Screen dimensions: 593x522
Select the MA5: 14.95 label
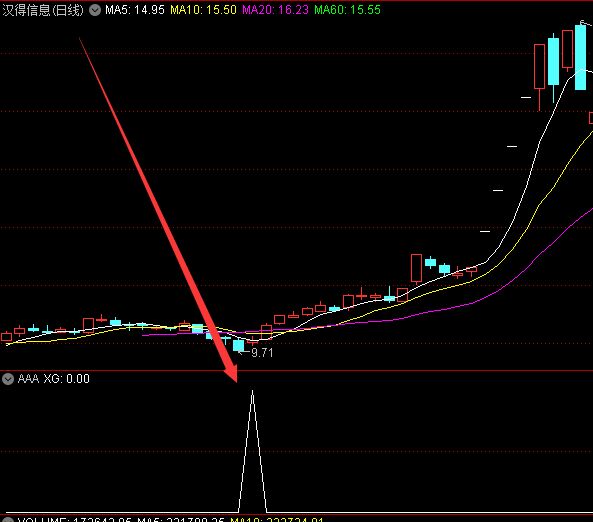pos(135,10)
